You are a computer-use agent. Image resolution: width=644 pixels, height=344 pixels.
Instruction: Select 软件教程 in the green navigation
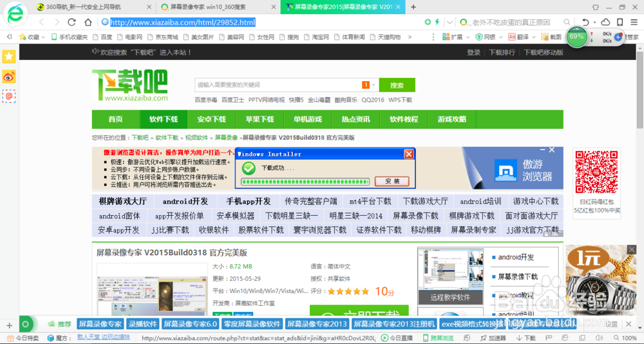(404, 119)
